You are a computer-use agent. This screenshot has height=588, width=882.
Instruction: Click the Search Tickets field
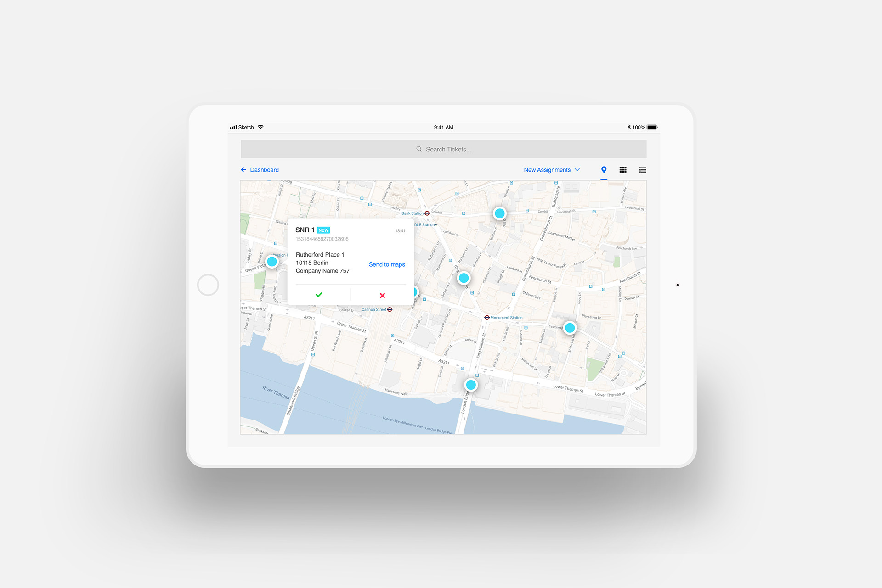(443, 149)
